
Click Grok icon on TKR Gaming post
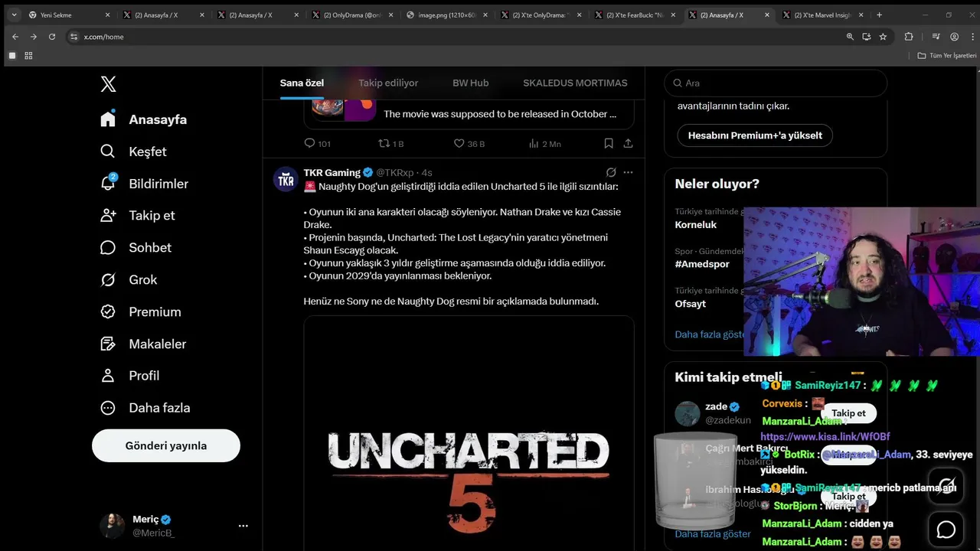[x=611, y=172]
